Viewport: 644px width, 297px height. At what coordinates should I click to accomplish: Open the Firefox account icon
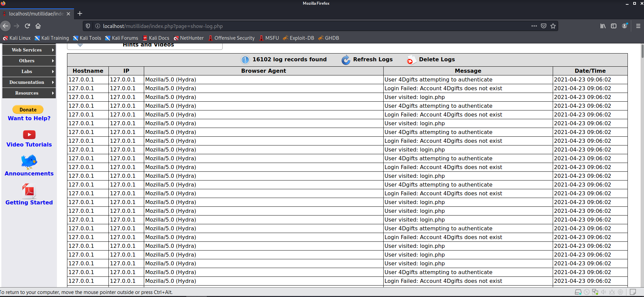pos(625,26)
